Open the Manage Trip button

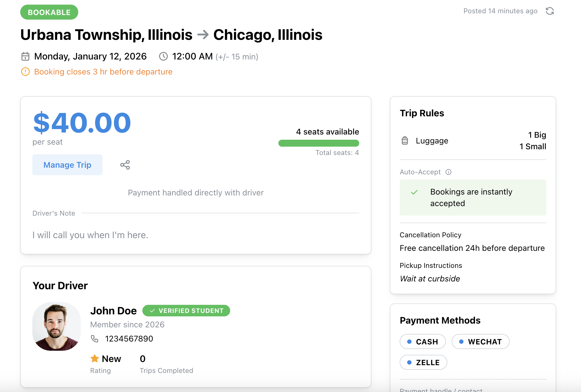[67, 165]
